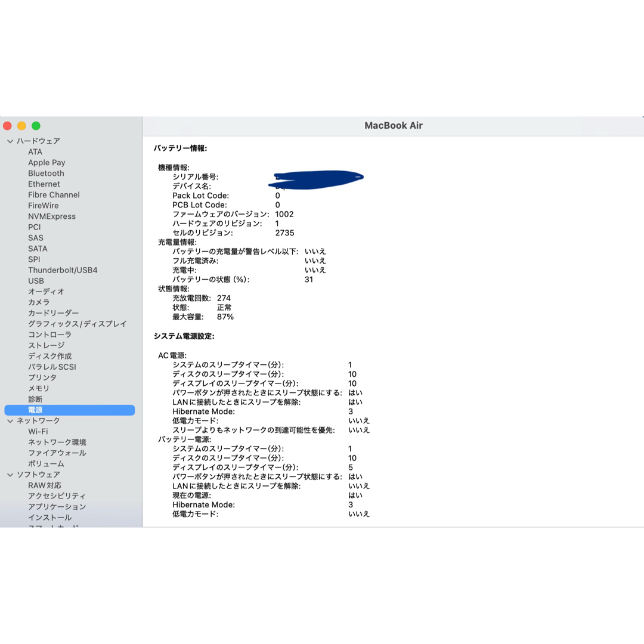Click the red close window button
Screen dimensions: 644x644
7,126
